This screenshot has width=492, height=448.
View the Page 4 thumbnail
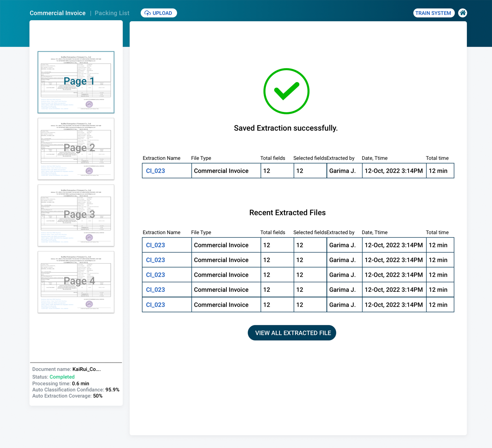tap(76, 282)
